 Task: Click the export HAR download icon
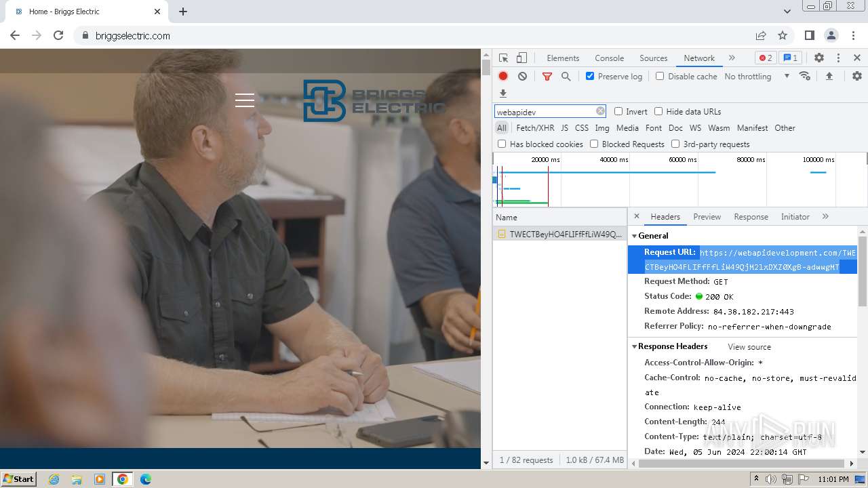pos(503,94)
